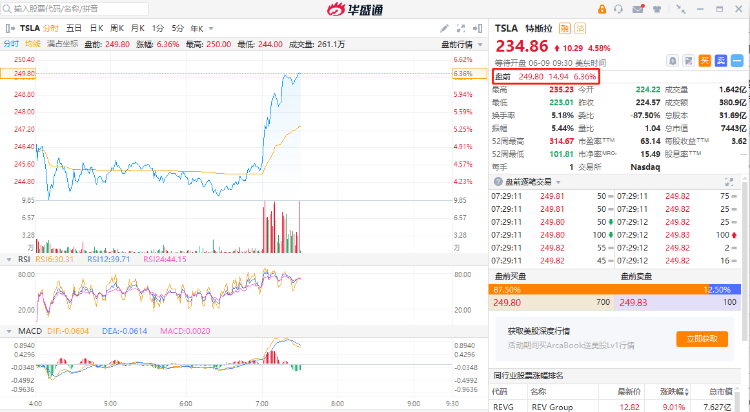Click the 获取美股深度行情 promo text
The height and width of the screenshot is (412, 750).
tap(539, 331)
